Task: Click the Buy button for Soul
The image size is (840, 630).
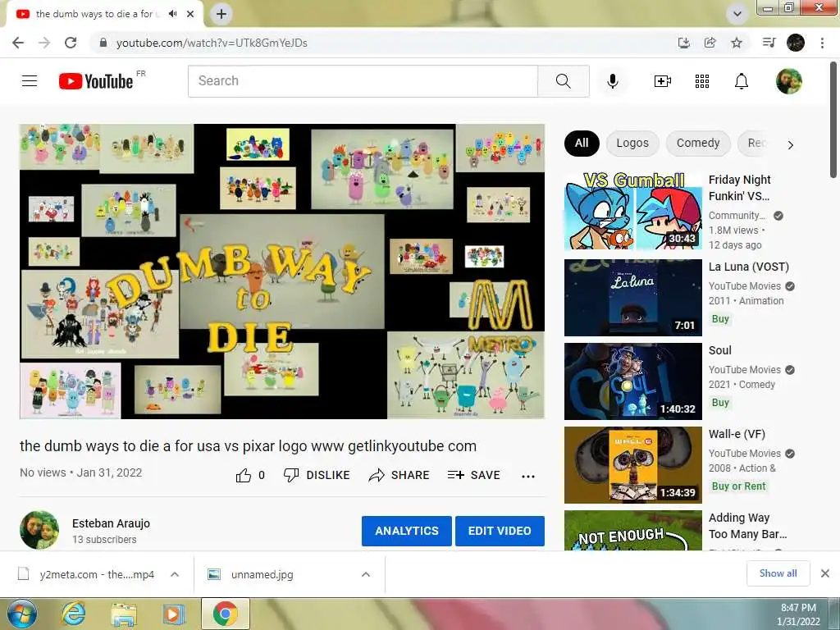Action: click(x=720, y=402)
